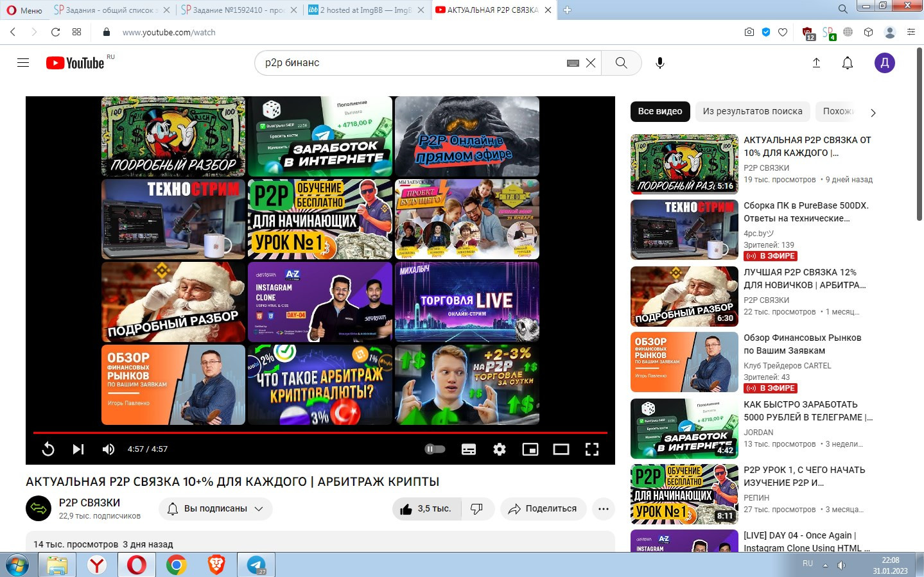Open player settings gear
This screenshot has height=577, width=924.
coord(500,449)
